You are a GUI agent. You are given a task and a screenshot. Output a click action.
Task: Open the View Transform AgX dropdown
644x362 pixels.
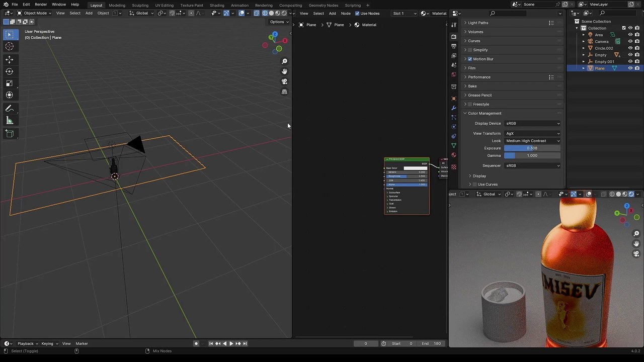click(532, 133)
